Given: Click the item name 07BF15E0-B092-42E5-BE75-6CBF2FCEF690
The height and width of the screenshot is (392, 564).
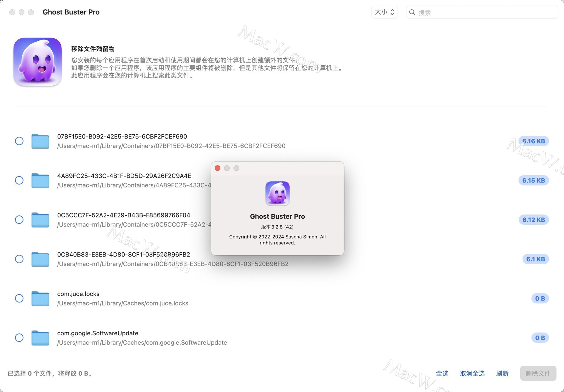Looking at the screenshot, I should coord(122,136).
